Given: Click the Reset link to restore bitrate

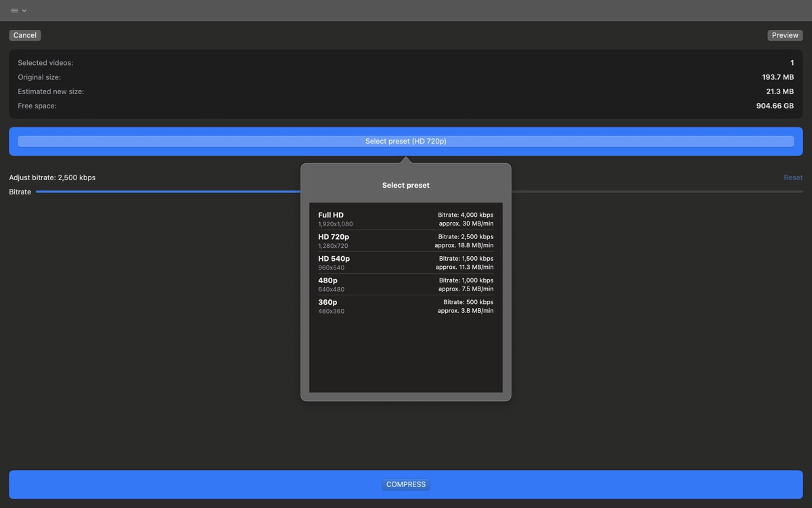Looking at the screenshot, I should 792,177.
